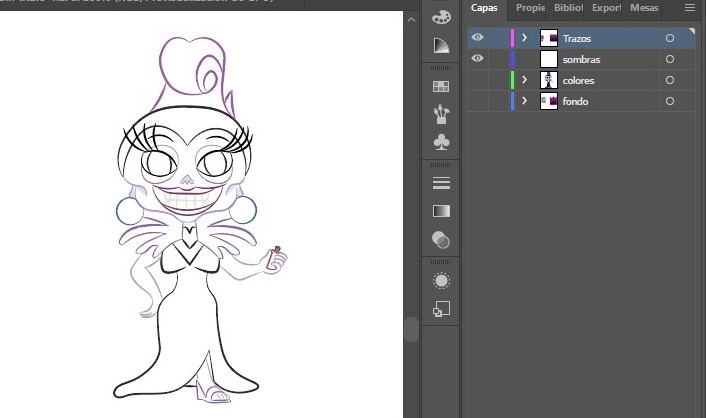This screenshot has width=706, height=418.
Task: Switch to the Propiedades tab
Action: click(530, 8)
